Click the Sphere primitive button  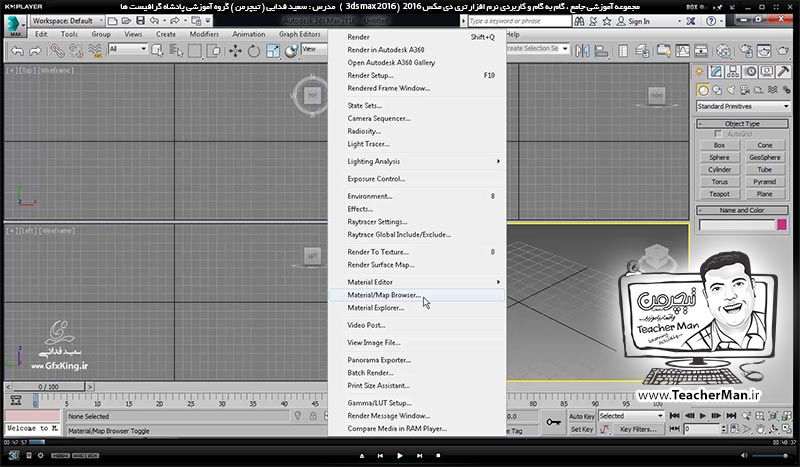(719, 157)
